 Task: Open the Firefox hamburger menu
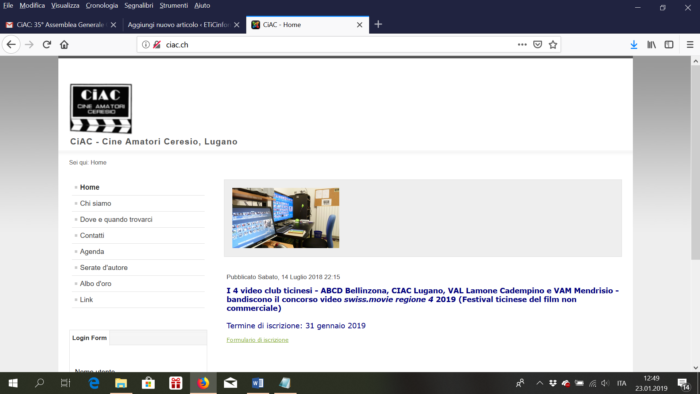(690, 45)
